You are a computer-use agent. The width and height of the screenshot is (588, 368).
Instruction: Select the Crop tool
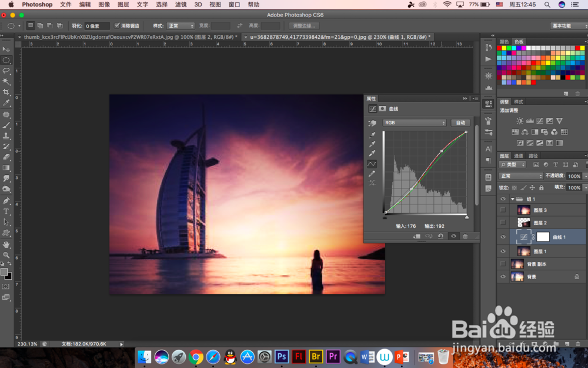[6, 92]
